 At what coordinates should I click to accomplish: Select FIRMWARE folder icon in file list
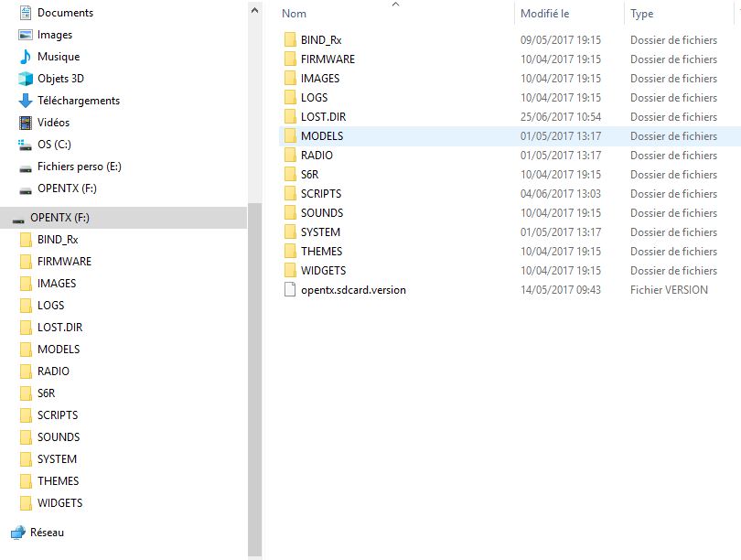coord(290,59)
